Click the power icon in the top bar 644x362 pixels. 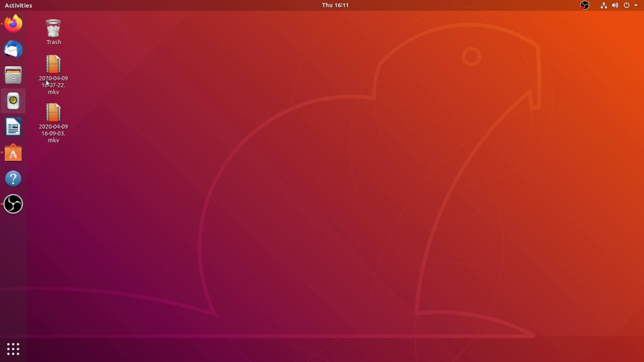626,5
